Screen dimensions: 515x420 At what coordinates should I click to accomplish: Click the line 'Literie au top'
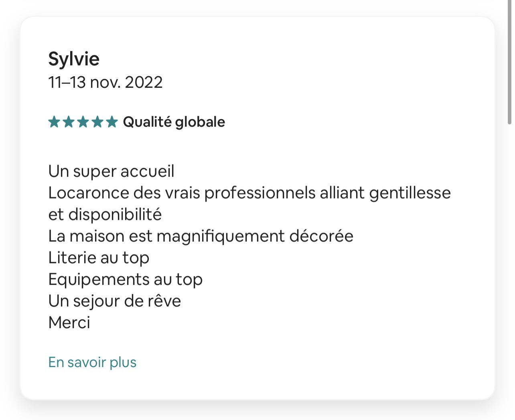coord(99,258)
